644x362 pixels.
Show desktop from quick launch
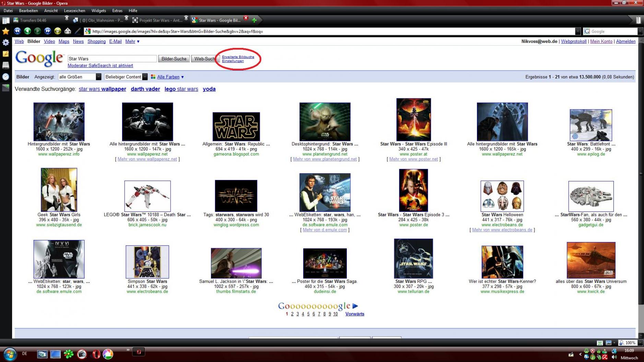point(55,354)
